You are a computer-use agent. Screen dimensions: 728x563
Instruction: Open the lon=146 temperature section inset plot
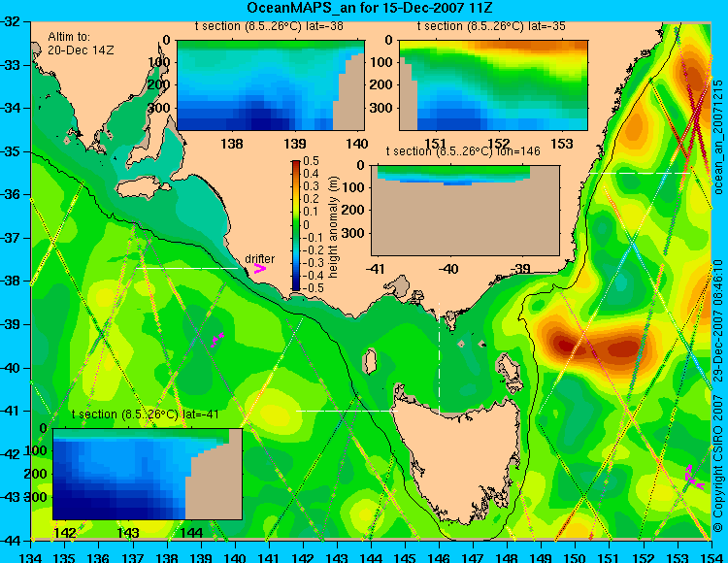465,211
